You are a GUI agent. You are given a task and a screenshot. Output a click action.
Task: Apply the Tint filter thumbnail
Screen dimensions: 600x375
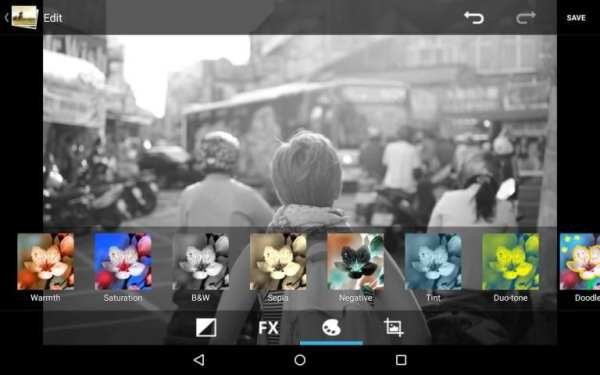433,261
